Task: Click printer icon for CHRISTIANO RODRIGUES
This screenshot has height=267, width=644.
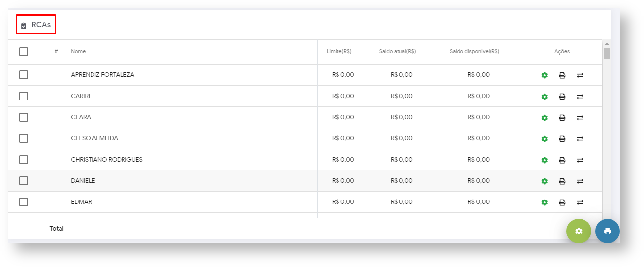Action: [x=562, y=160]
